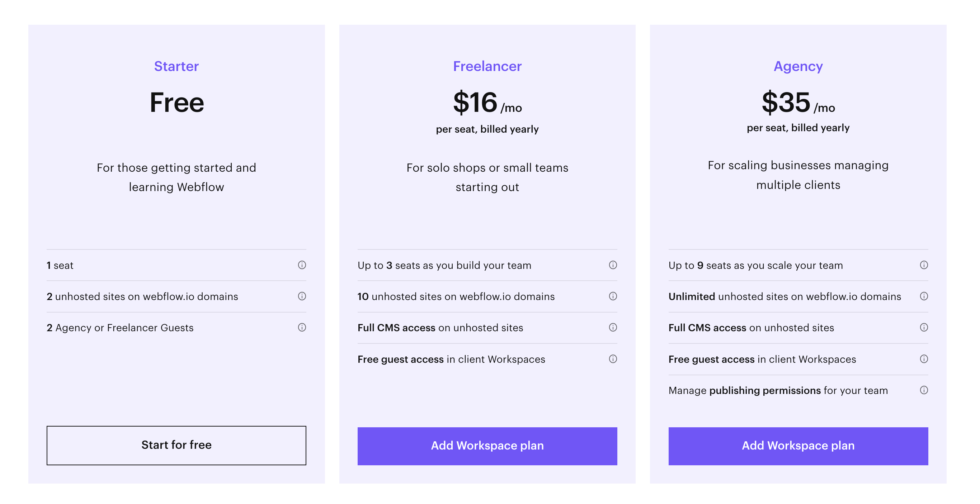Show info for 'Up to 3 seats' row

coord(613,265)
